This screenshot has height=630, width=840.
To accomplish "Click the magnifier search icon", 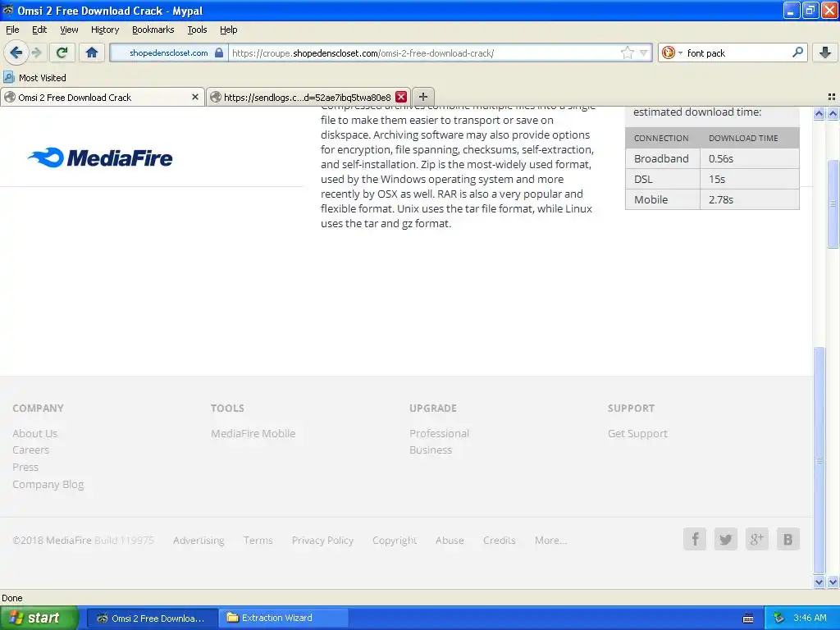I will coord(797,52).
